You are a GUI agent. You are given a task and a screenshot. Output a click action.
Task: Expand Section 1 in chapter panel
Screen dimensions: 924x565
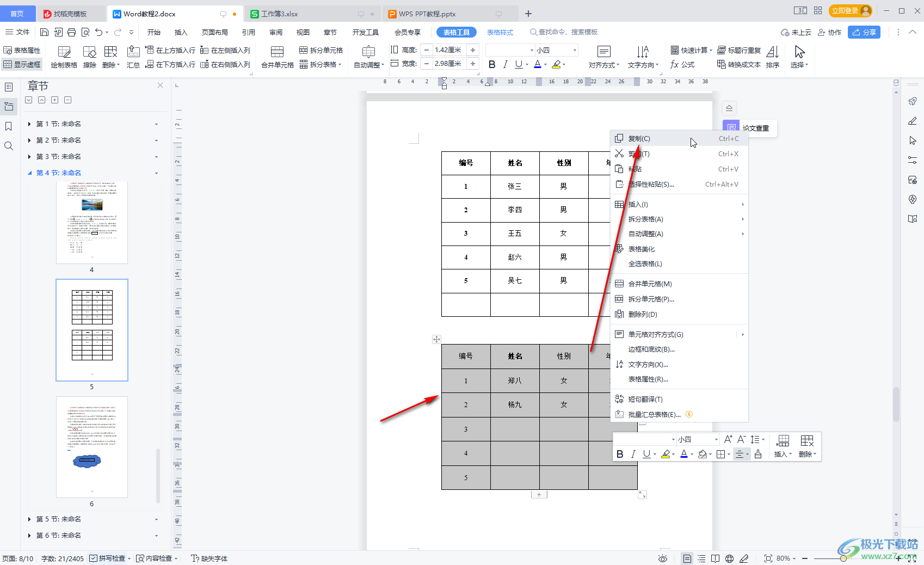point(29,124)
